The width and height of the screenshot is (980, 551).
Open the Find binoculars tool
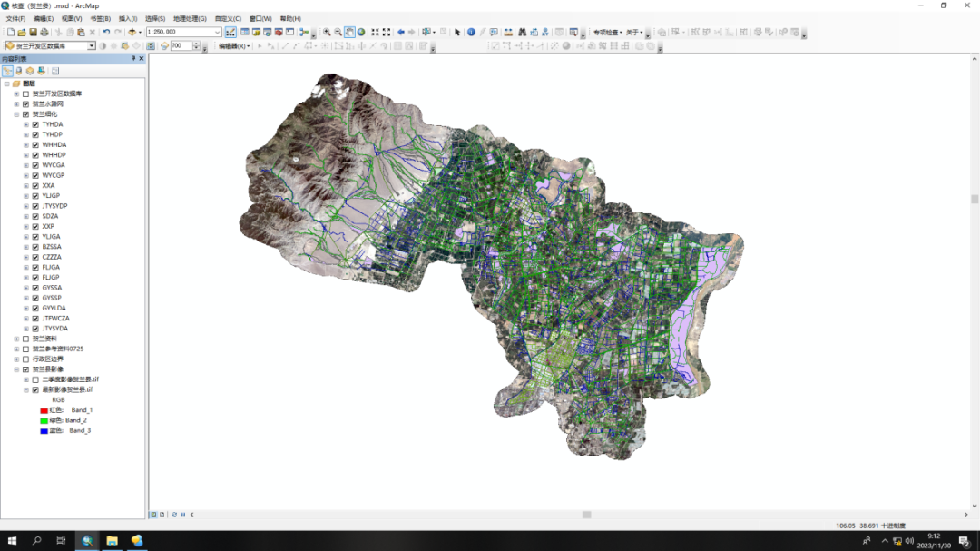click(x=522, y=32)
